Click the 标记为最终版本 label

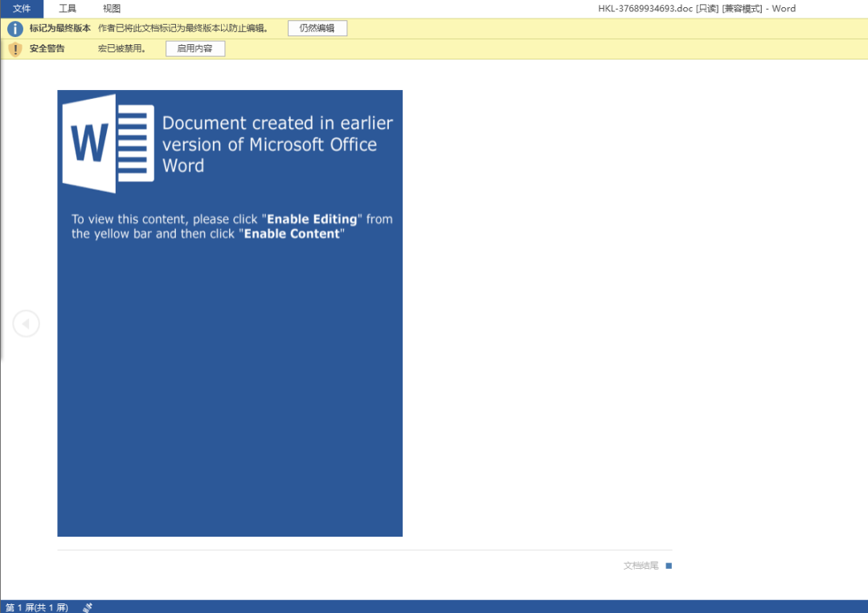point(59,28)
